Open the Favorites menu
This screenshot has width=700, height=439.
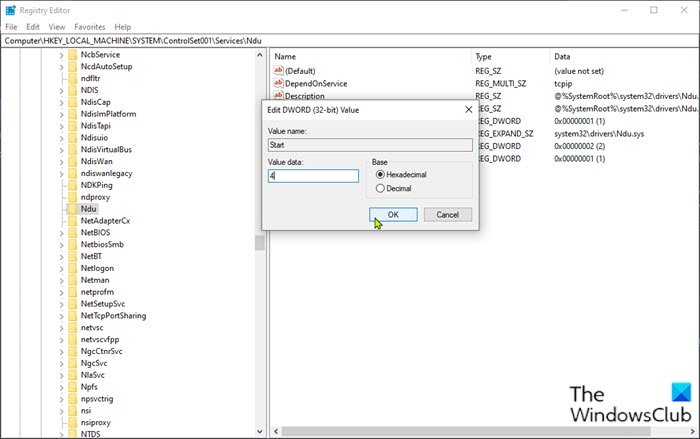coord(90,27)
